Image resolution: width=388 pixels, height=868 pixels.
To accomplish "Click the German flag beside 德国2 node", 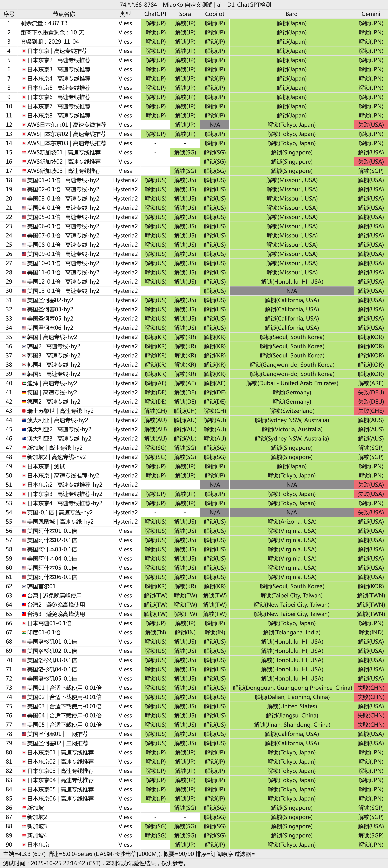I will coord(24,402).
